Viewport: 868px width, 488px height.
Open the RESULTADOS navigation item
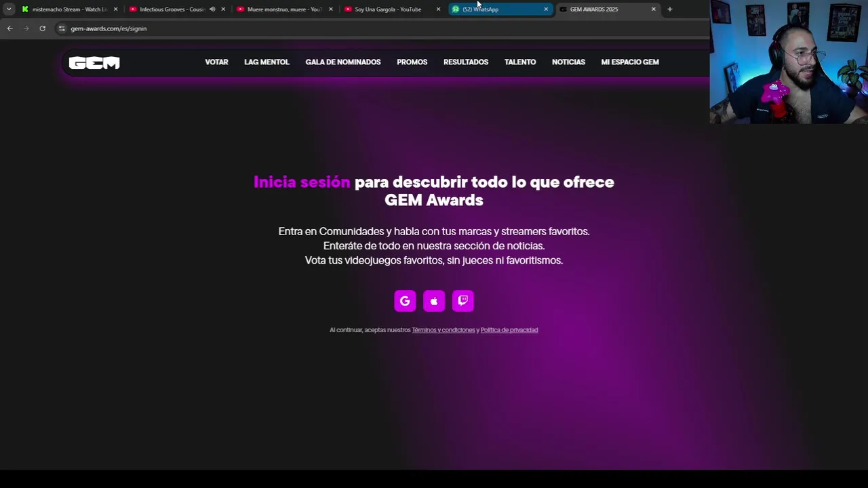[x=466, y=62]
